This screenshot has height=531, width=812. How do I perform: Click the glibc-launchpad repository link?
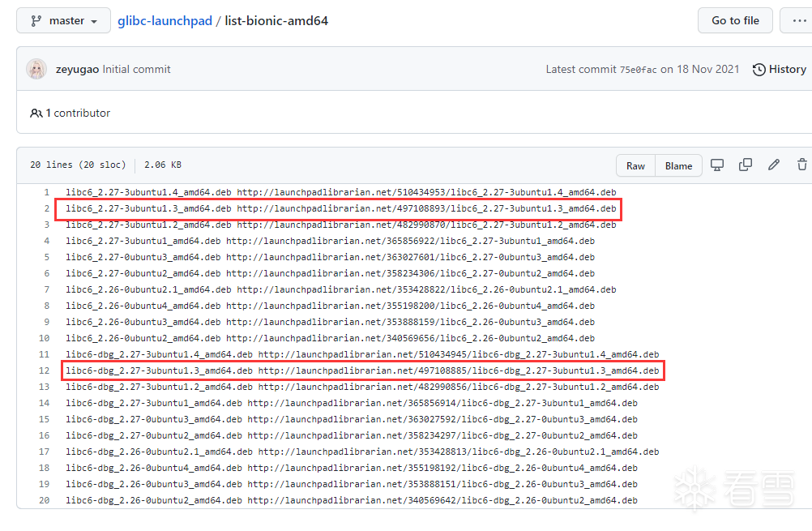[165, 21]
